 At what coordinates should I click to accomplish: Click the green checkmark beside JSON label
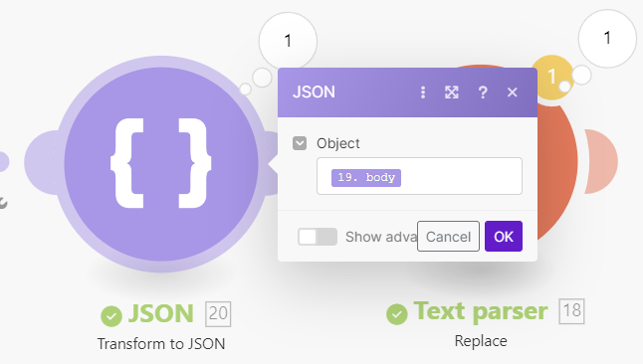click(111, 316)
